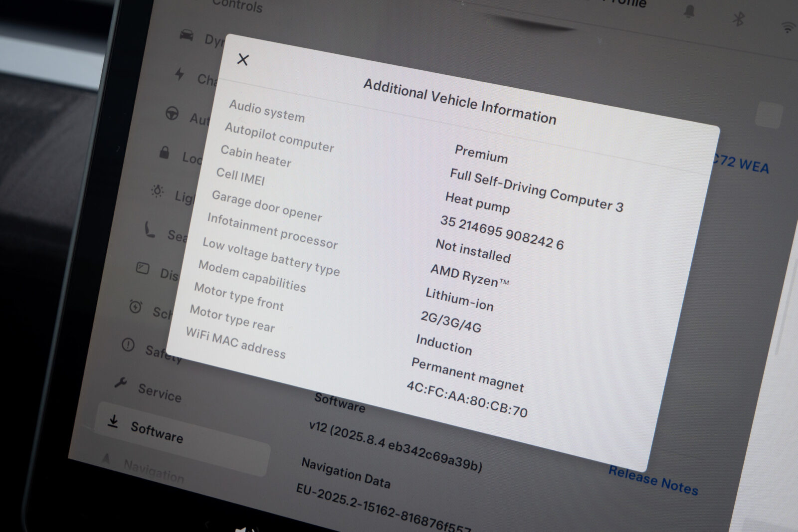Tap 'Full Self-Driving Computer 3' value

click(x=536, y=190)
